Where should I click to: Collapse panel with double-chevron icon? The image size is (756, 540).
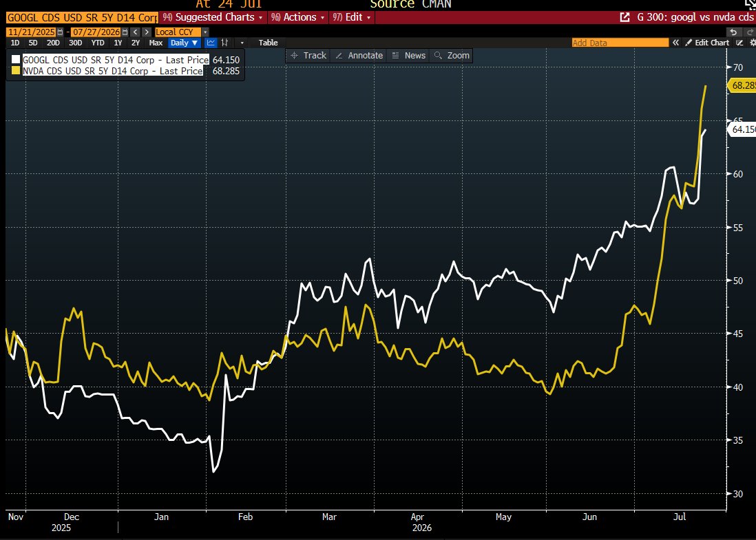click(x=676, y=43)
